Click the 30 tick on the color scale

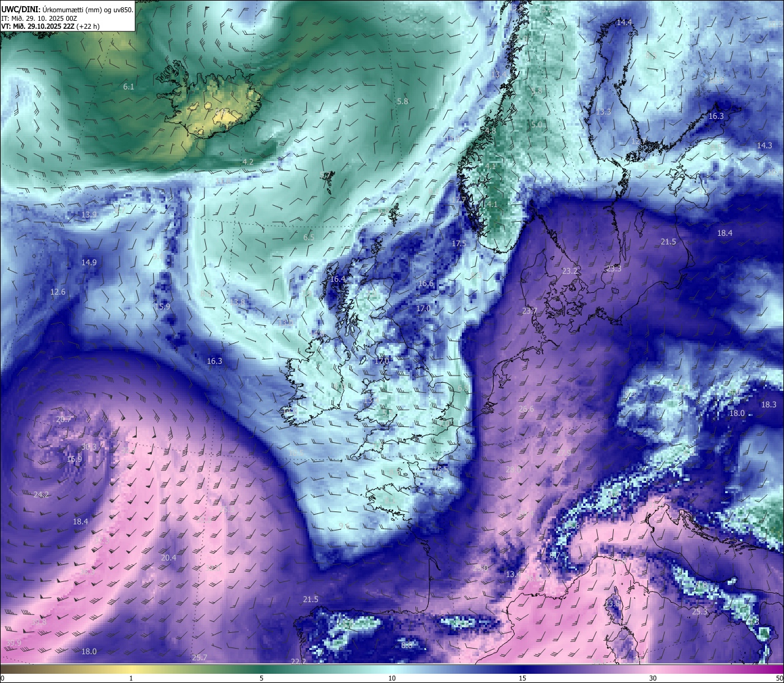pos(653,678)
